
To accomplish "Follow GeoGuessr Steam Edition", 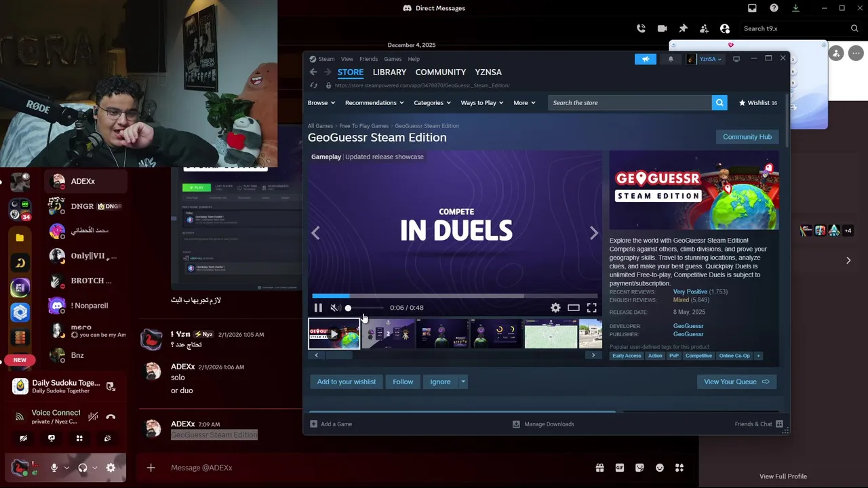I will point(403,382).
